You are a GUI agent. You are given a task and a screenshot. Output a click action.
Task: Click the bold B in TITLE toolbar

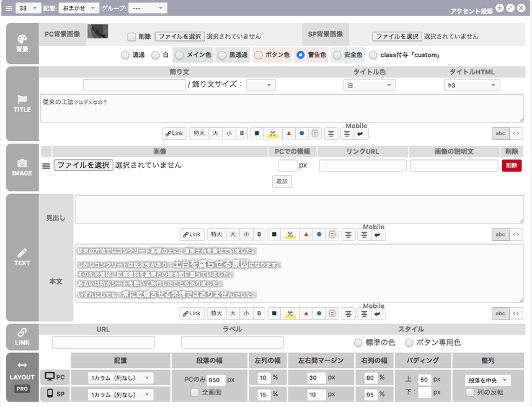point(242,133)
